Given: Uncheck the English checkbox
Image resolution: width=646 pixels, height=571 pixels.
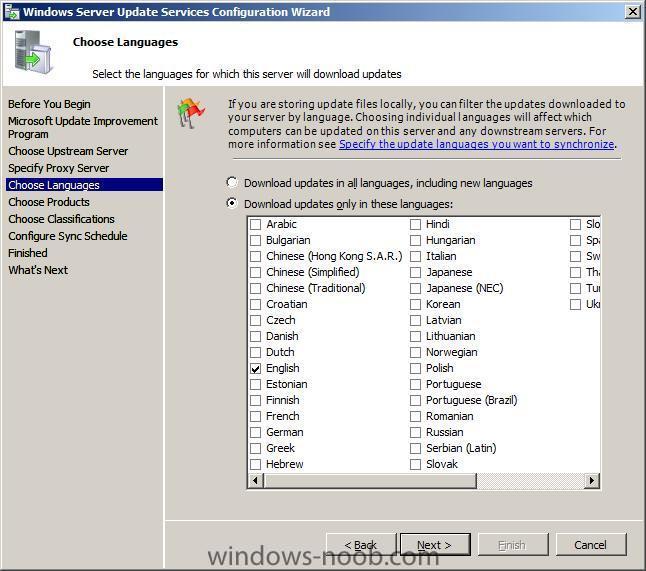Looking at the screenshot, I should tap(255, 369).
